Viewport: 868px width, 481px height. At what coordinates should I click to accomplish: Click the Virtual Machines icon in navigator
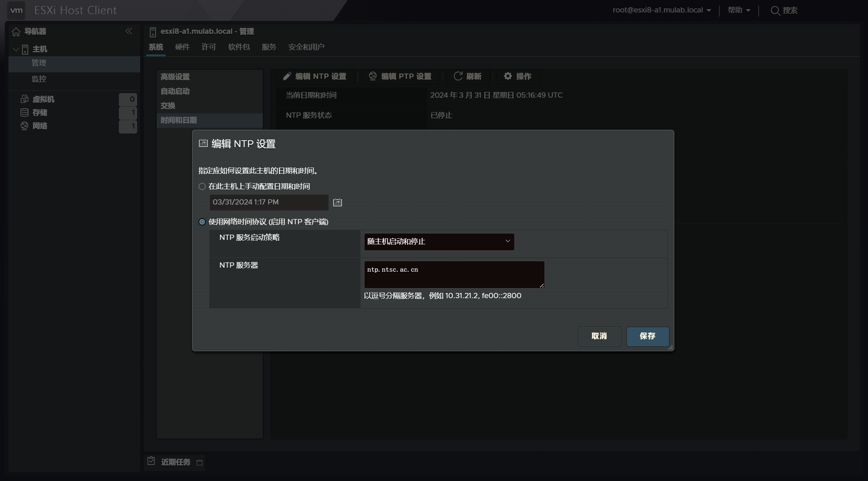(25, 99)
